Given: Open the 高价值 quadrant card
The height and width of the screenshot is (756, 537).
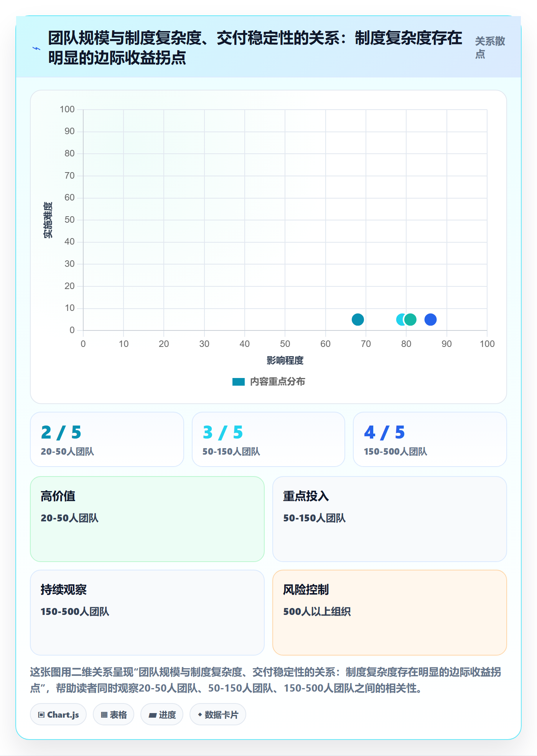Looking at the screenshot, I should 147,519.
